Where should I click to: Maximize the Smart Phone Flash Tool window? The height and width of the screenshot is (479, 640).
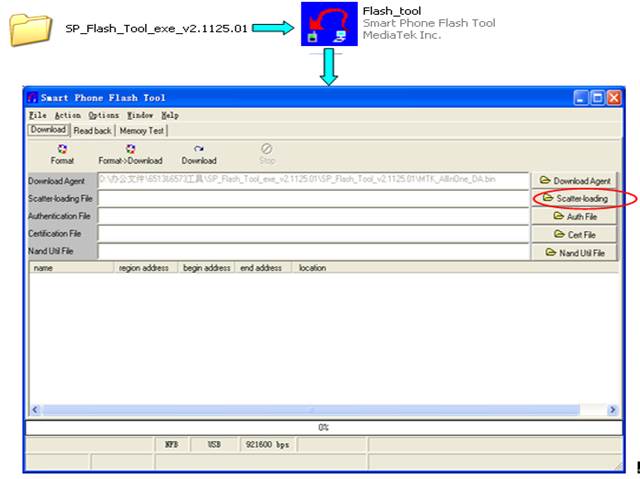pyautogui.click(x=597, y=98)
